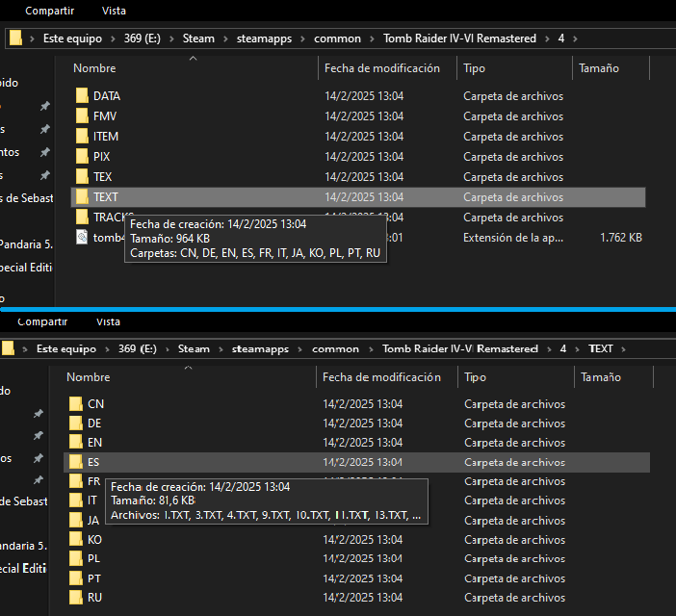Expand chevron after 'TEXT' in bottom address bar
Image resolution: width=676 pixels, height=616 pixels.
[x=623, y=349]
